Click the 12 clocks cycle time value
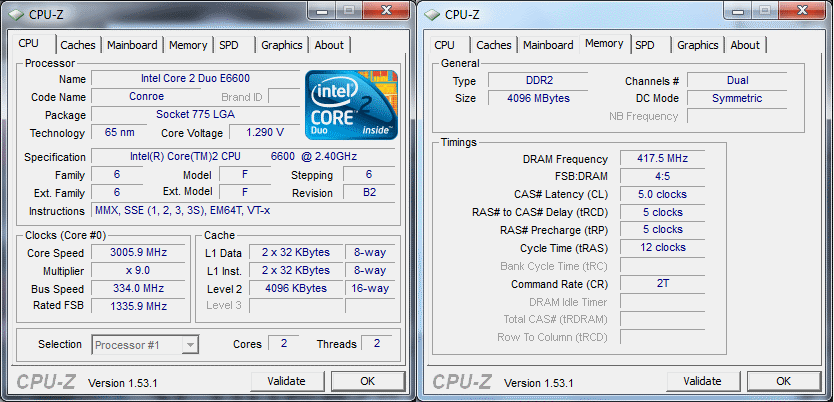The height and width of the screenshot is (402, 834). tap(663, 248)
